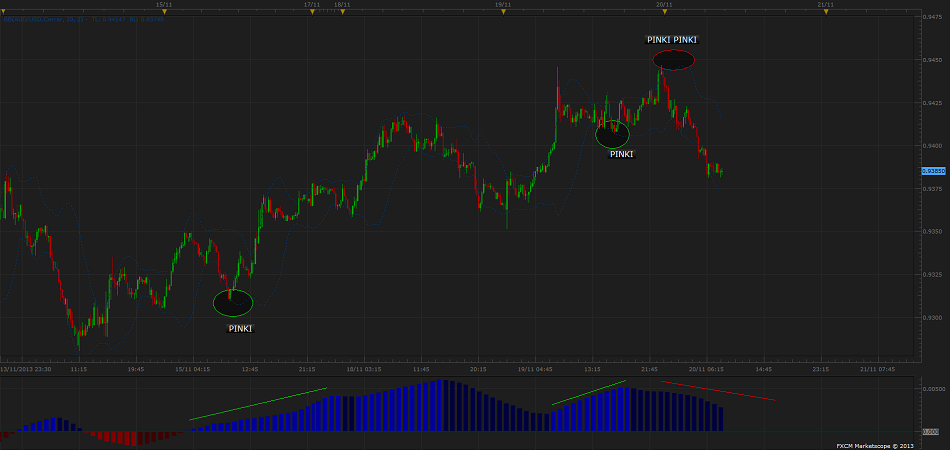Click the PINKI label under the right green ellipse
Screen dimensions: 950x450
point(621,155)
